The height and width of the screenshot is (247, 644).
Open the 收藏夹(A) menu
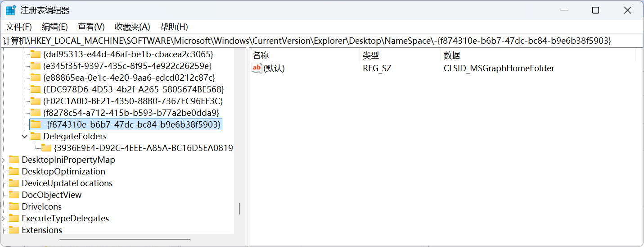click(132, 27)
